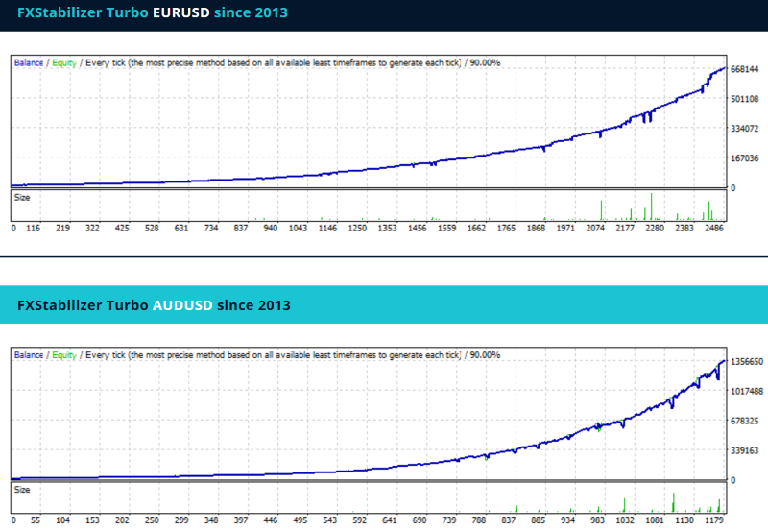Viewport: 768px width, 532px height.
Task: Click the Size label in AUDUSD chart
Action: tap(20, 489)
